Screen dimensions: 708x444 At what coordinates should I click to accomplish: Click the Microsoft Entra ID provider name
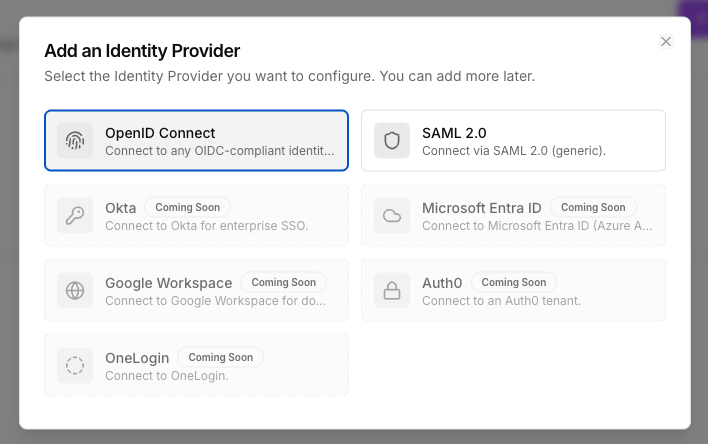pos(482,208)
